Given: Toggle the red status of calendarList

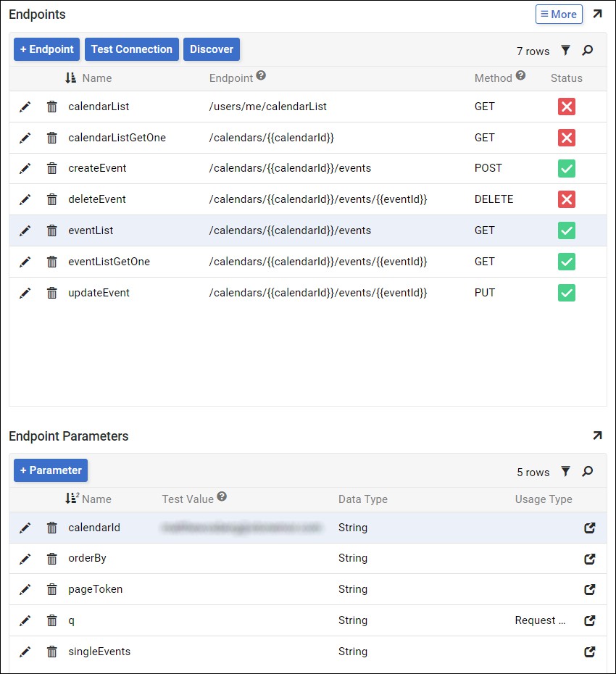Looking at the screenshot, I should [566, 107].
